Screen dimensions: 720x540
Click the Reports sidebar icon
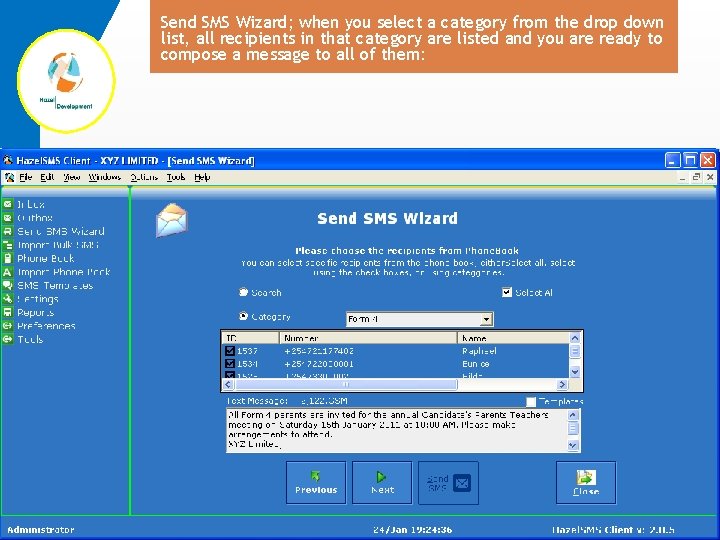[x=7, y=312]
